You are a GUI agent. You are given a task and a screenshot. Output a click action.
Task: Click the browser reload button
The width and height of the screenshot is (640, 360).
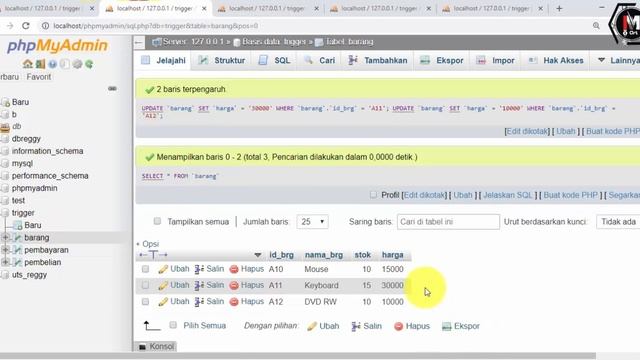pos(26,26)
